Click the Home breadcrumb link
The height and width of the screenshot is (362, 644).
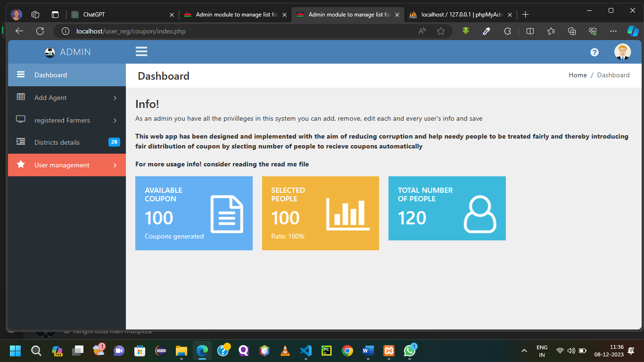point(578,75)
